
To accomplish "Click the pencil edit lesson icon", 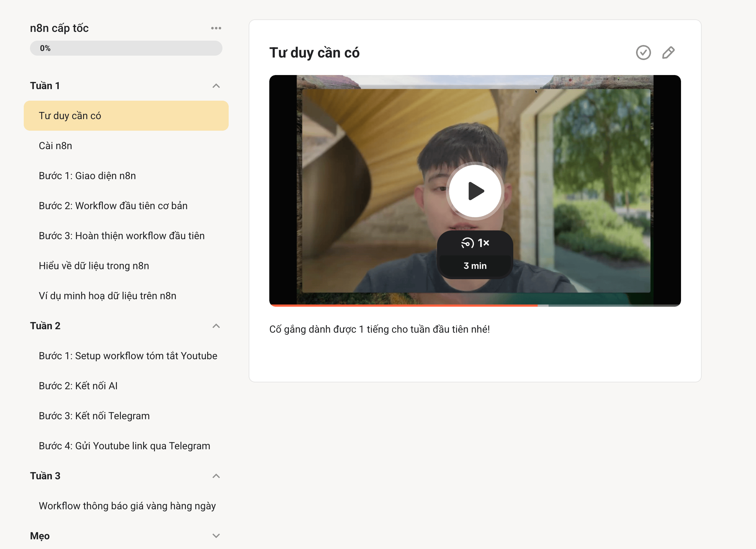I will point(668,52).
